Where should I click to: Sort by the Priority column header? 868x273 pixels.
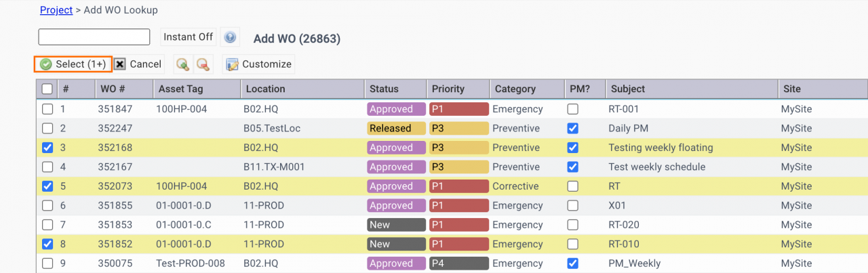[448, 89]
